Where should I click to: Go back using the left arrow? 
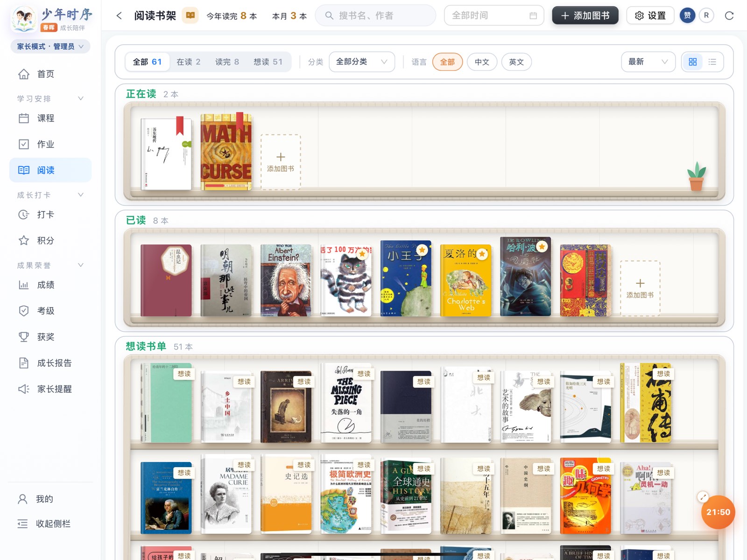119,16
